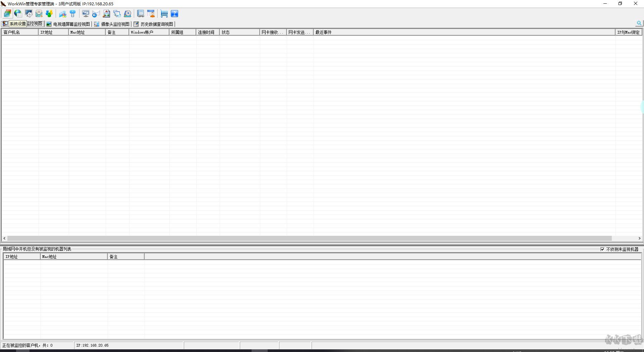This screenshot has width=644, height=352.
Task: Enable the 不侦测未监视机器 checkbox
Action: point(603,249)
